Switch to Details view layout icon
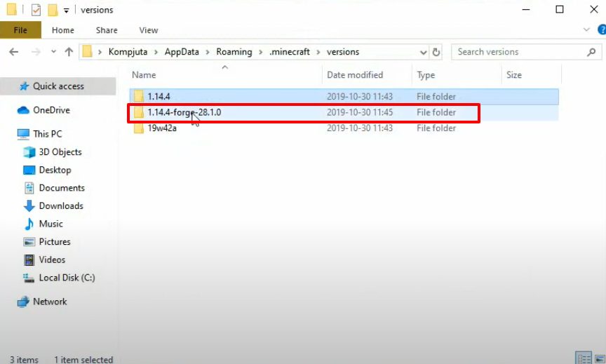 click(583, 358)
